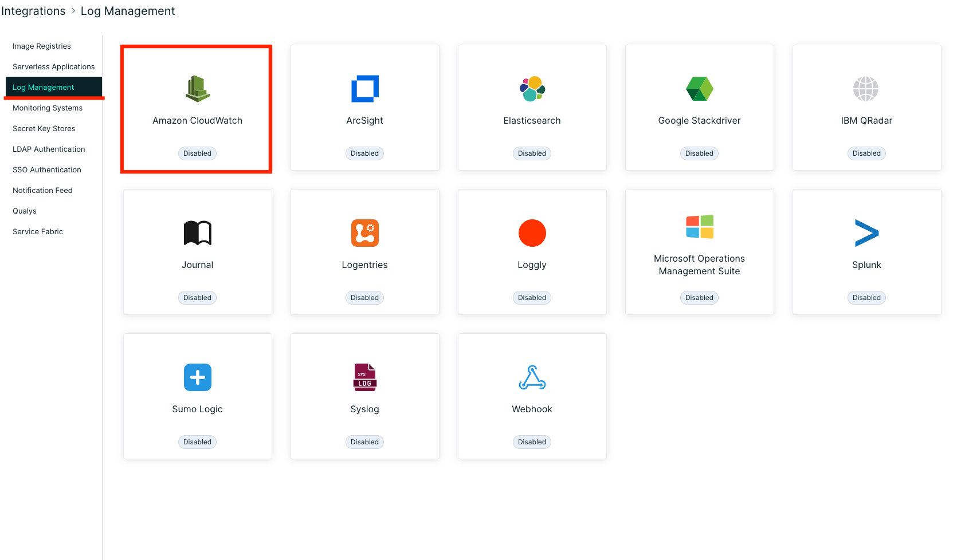Select the Webhook triangle icon
This screenshot has height=560, width=961.
click(532, 377)
